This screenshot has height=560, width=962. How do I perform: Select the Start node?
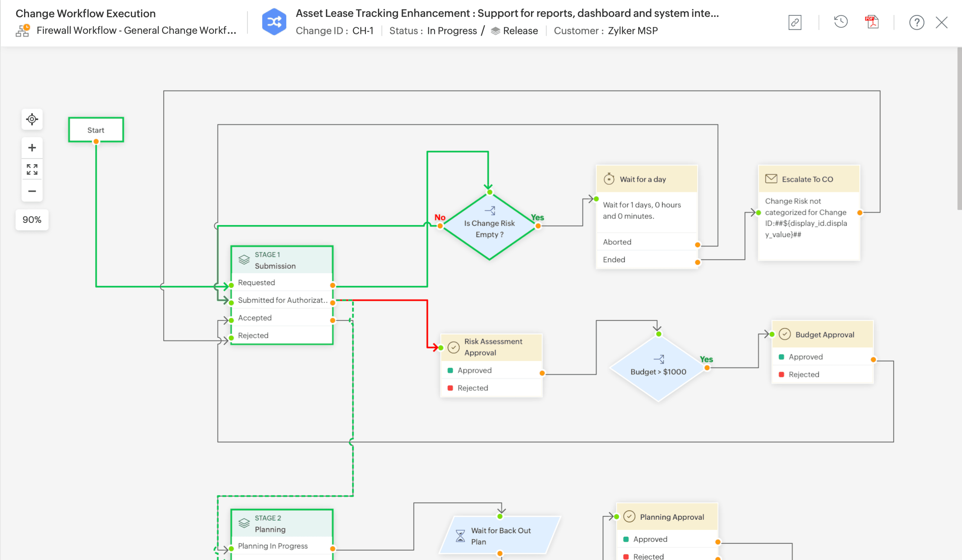point(96,130)
